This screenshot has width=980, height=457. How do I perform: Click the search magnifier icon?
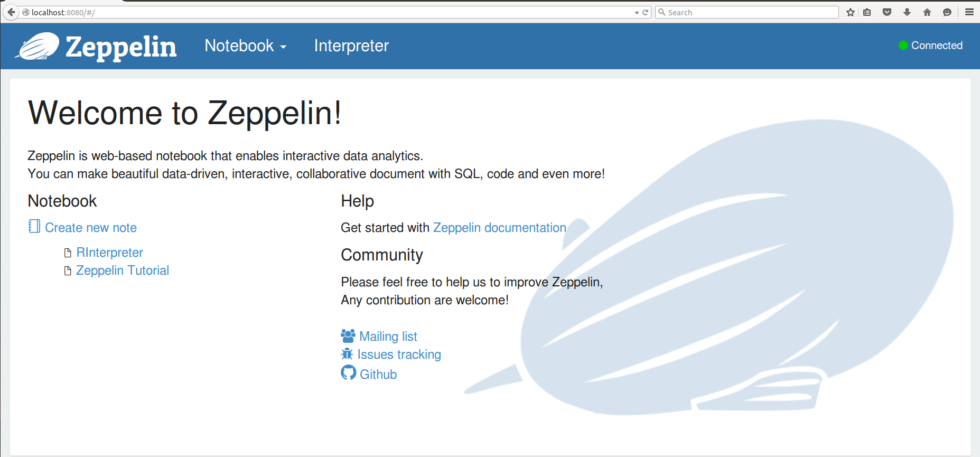[x=661, y=12]
